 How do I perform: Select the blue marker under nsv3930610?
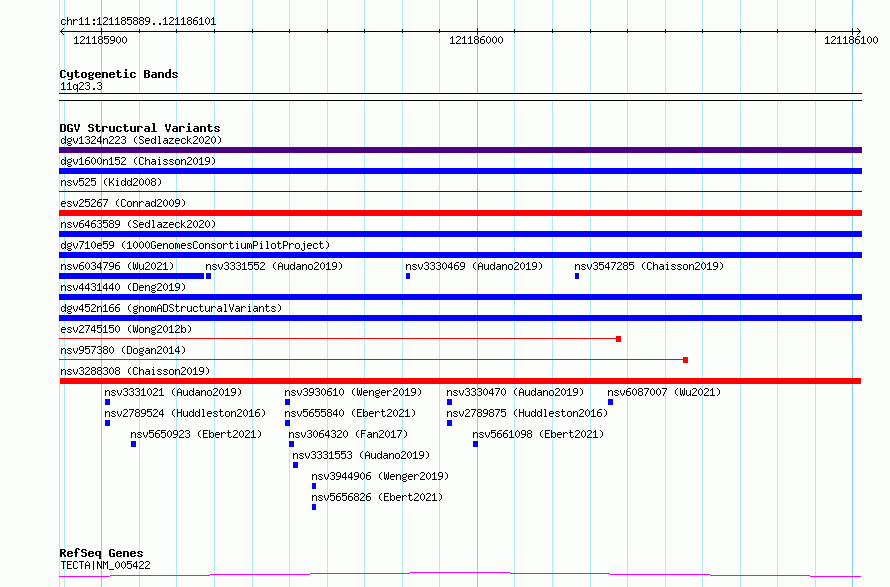pos(287,402)
